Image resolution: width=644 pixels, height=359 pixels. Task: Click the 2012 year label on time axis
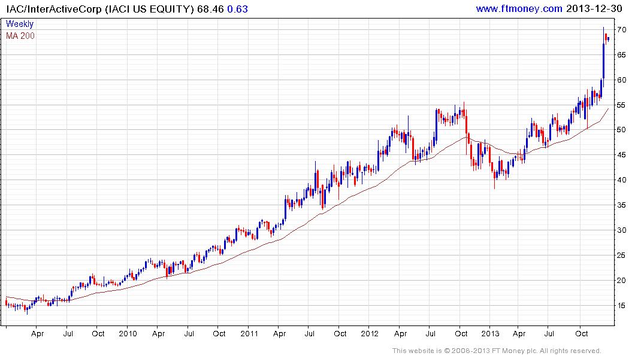tap(370, 333)
